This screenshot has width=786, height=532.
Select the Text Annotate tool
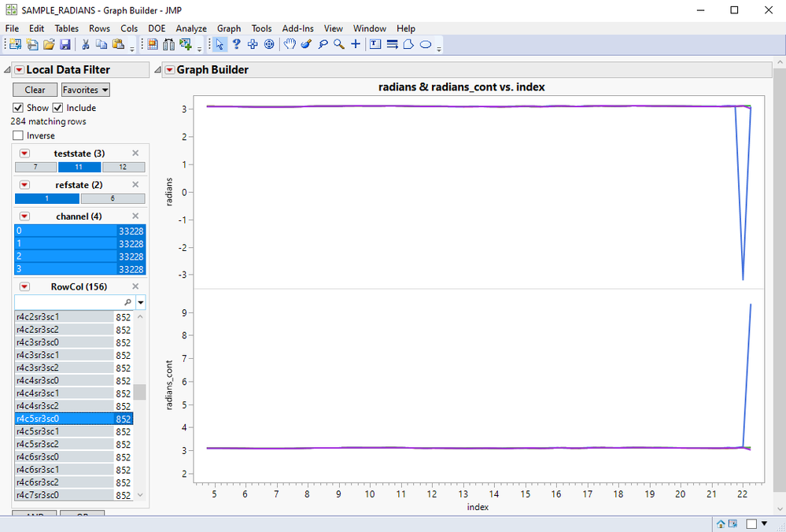coord(375,45)
